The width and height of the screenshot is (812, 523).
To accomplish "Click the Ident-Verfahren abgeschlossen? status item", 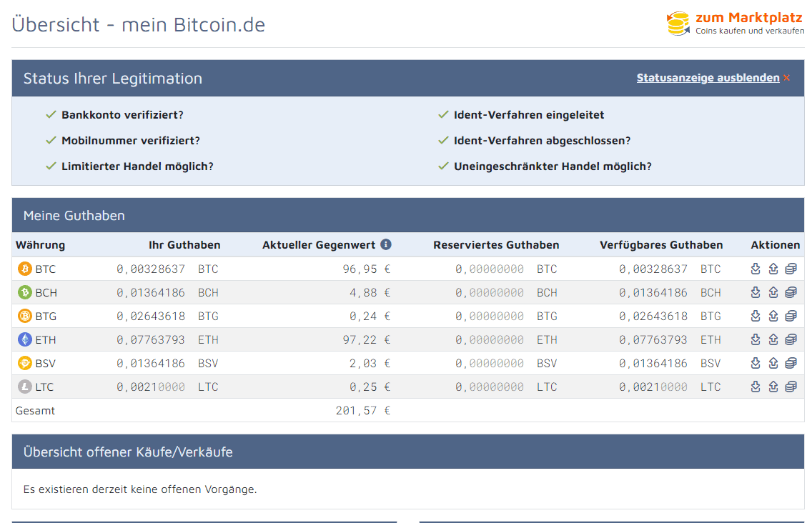I will 543,141.
